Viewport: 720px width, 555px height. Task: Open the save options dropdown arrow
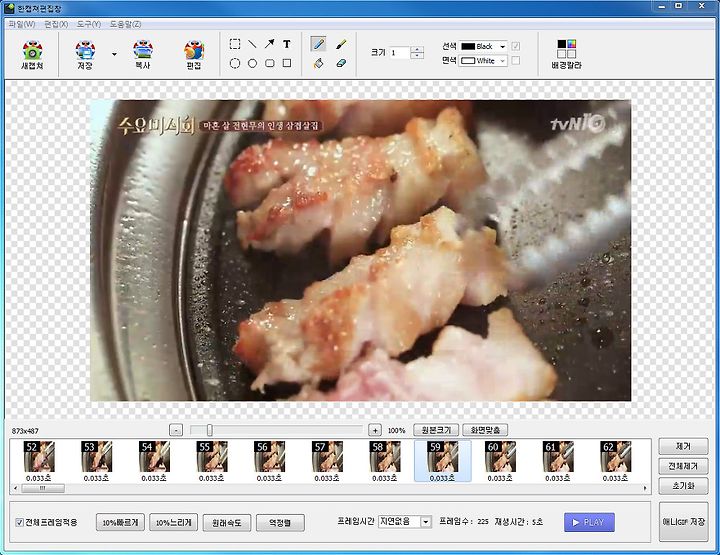tap(114, 54)
